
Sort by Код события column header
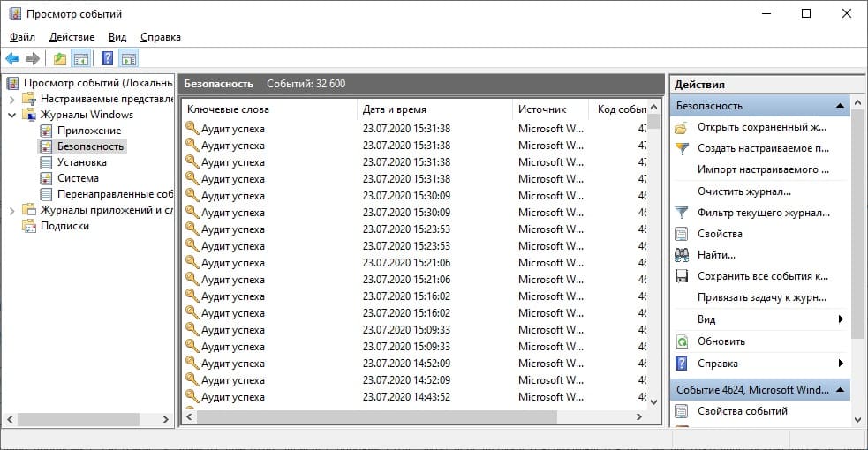click(x=620, y=109)
